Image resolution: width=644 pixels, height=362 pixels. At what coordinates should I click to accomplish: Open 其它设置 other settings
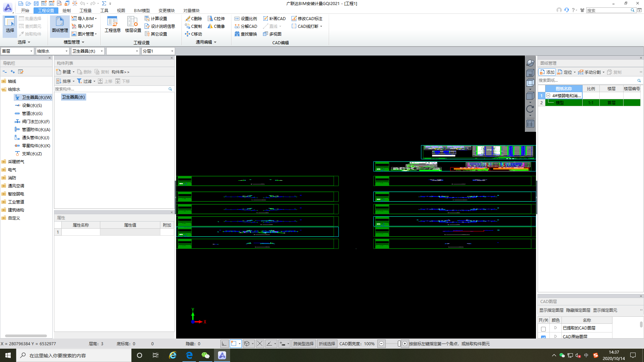point(156,34)
